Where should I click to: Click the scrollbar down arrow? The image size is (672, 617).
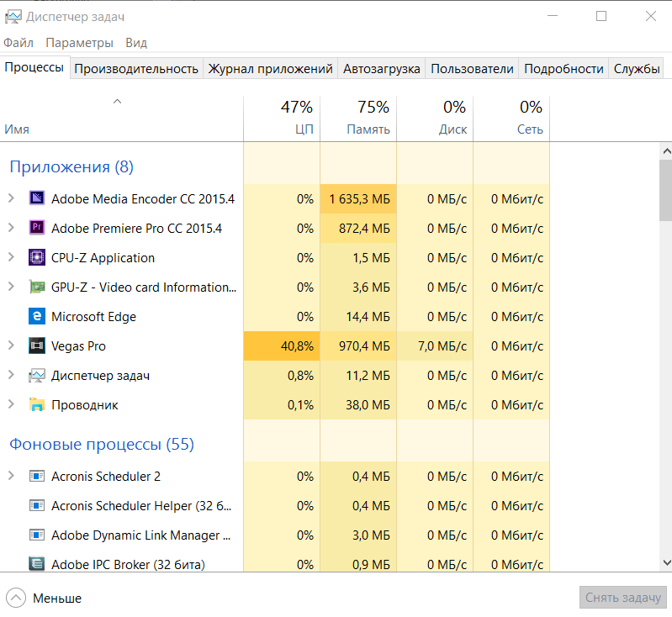666,562
